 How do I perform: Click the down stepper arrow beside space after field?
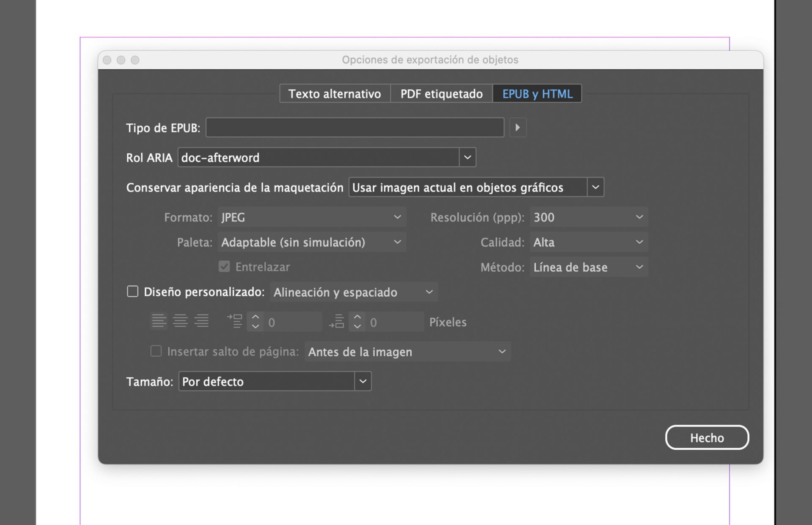pyautogui.click(x=357, y=326)
